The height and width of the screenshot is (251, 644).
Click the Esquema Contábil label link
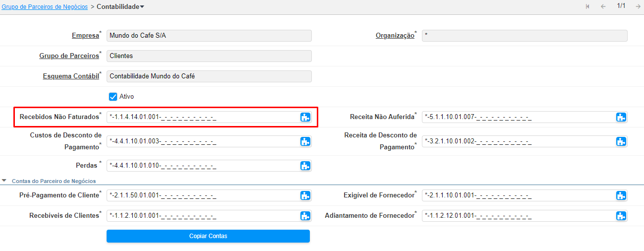tap(70, 76)
